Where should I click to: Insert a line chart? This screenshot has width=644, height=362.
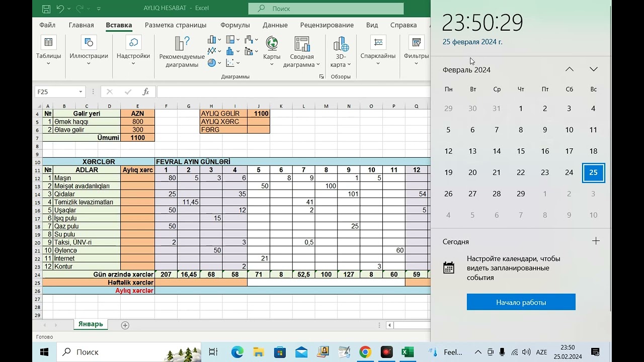tap(212, 51)
